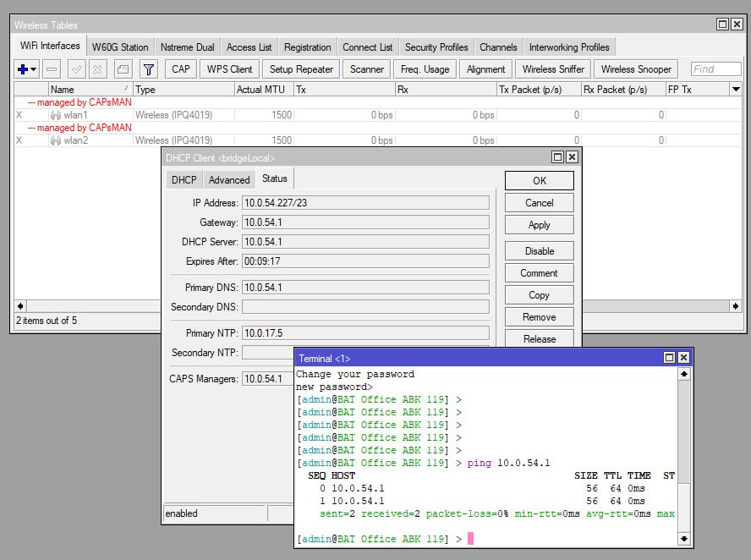Click the Copy button in DHCP Client

point(540,295)
